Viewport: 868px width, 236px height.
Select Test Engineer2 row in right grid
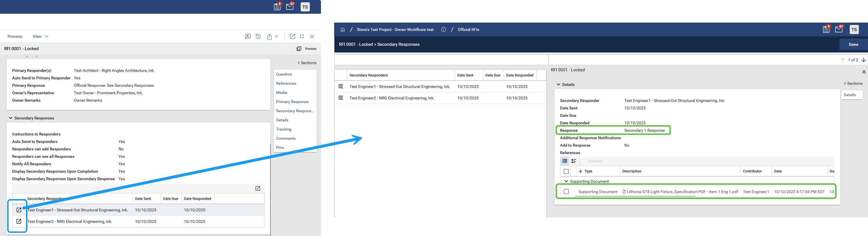coord(392,98)
